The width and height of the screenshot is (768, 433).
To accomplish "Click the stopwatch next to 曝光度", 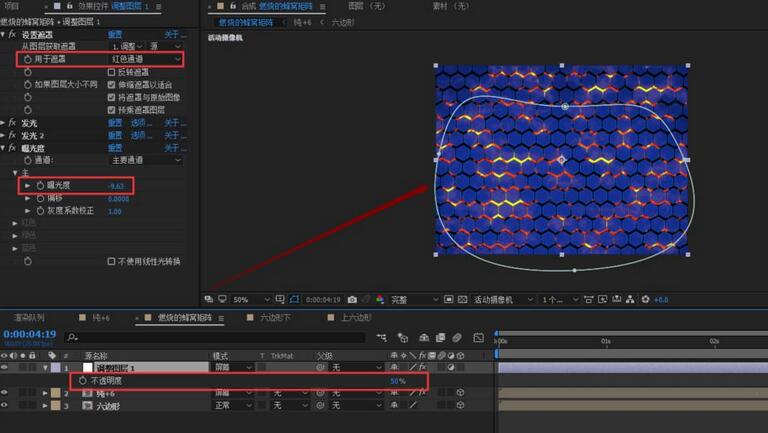I will pyautogui.click(x=41, y=186).
